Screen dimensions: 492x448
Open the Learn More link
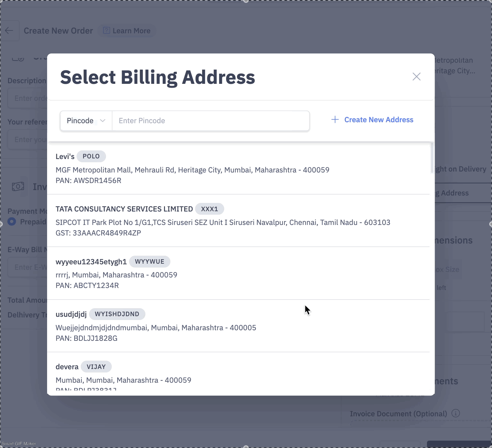click(127, 31)
